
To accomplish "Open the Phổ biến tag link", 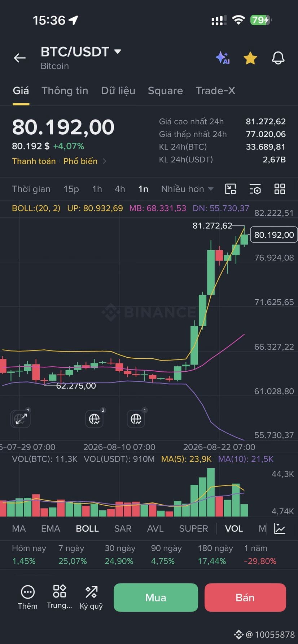I will (80, 161).
